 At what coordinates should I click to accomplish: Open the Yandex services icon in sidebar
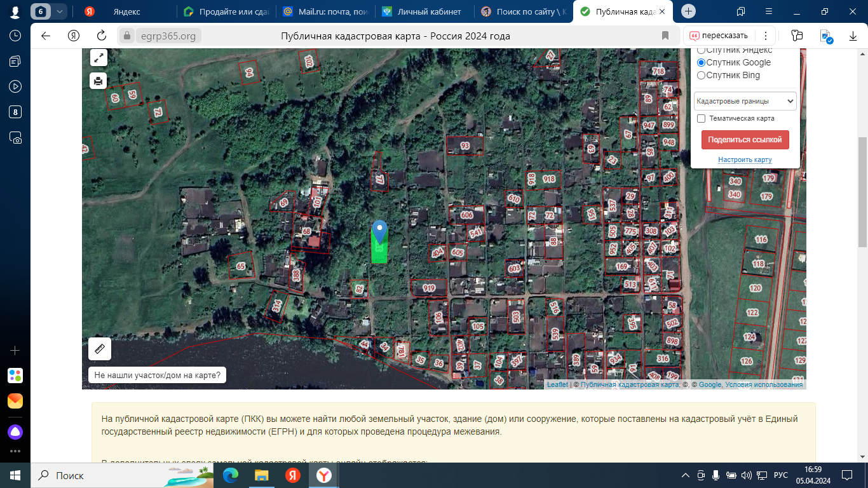click(15, 376)
